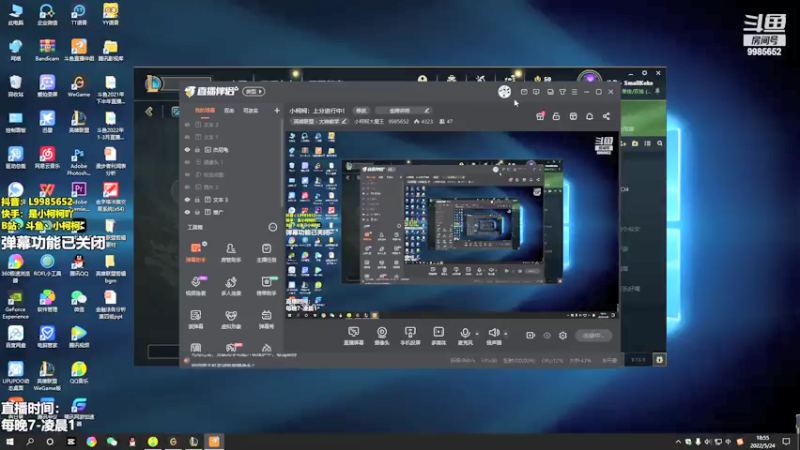Add a new scene with plus button
Image resolution: width=800 pixels, height=450 pixels.
tap(277, 110)
